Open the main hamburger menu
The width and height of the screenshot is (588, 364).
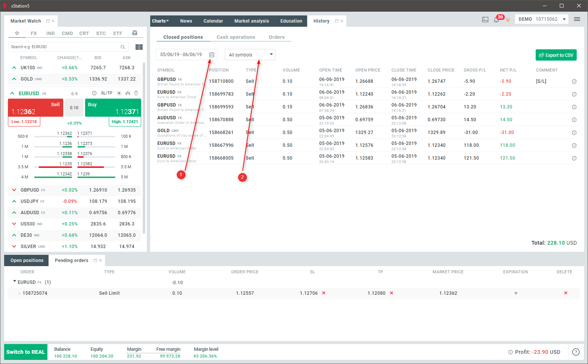coord(577,19)
